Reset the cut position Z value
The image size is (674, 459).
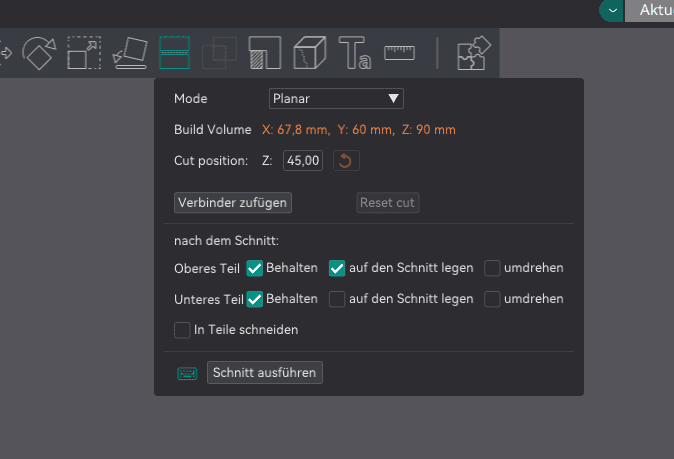(345, 160)
